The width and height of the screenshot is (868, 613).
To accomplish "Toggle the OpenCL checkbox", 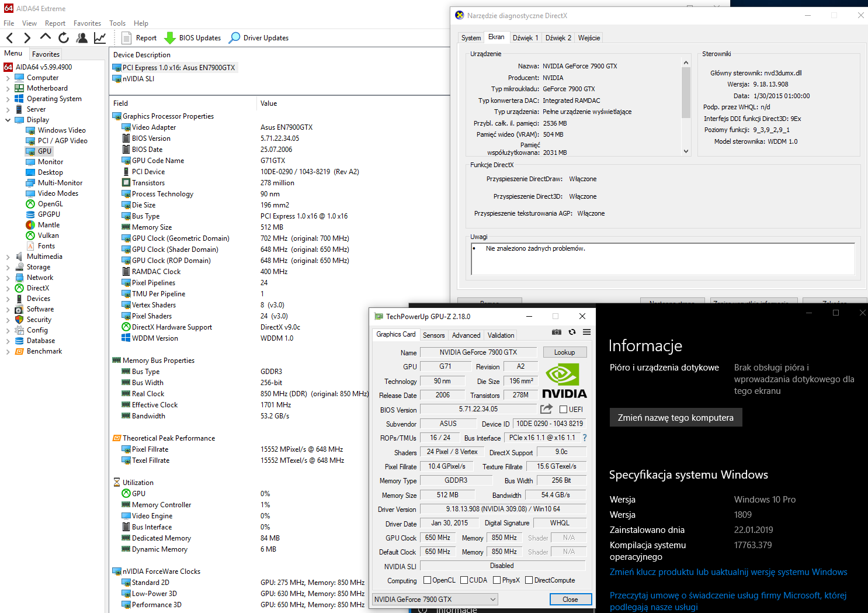I will point(427,580).
